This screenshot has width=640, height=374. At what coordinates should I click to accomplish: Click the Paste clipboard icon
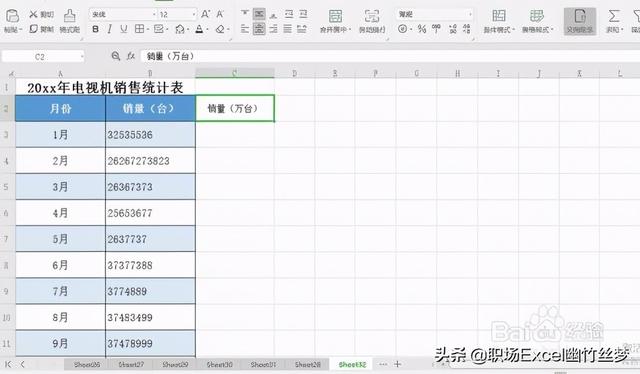click(13, 16)
